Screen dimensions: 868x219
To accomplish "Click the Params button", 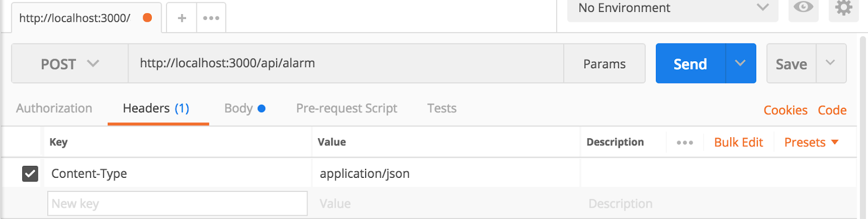I will coord(604,63).
